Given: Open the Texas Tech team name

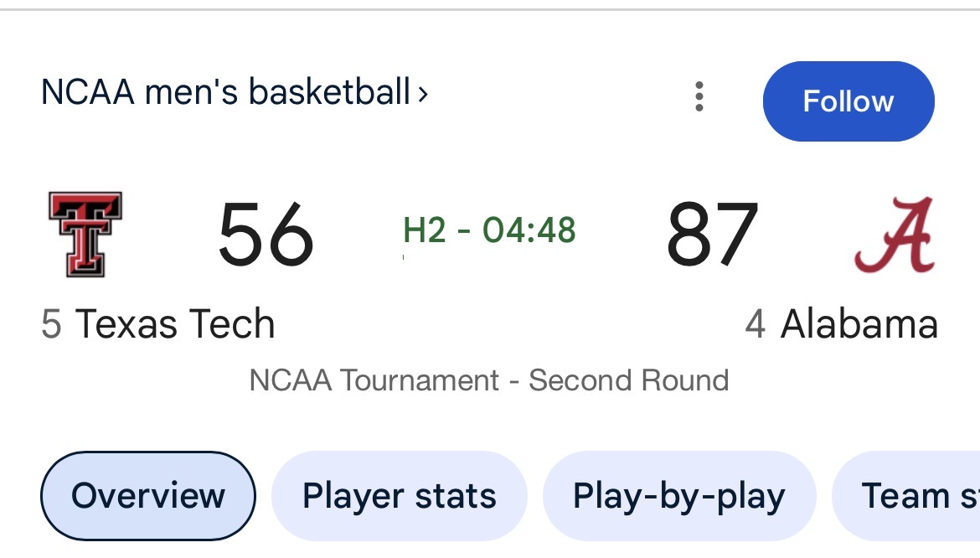Looking at the screenshot, I should pos(175,323).
